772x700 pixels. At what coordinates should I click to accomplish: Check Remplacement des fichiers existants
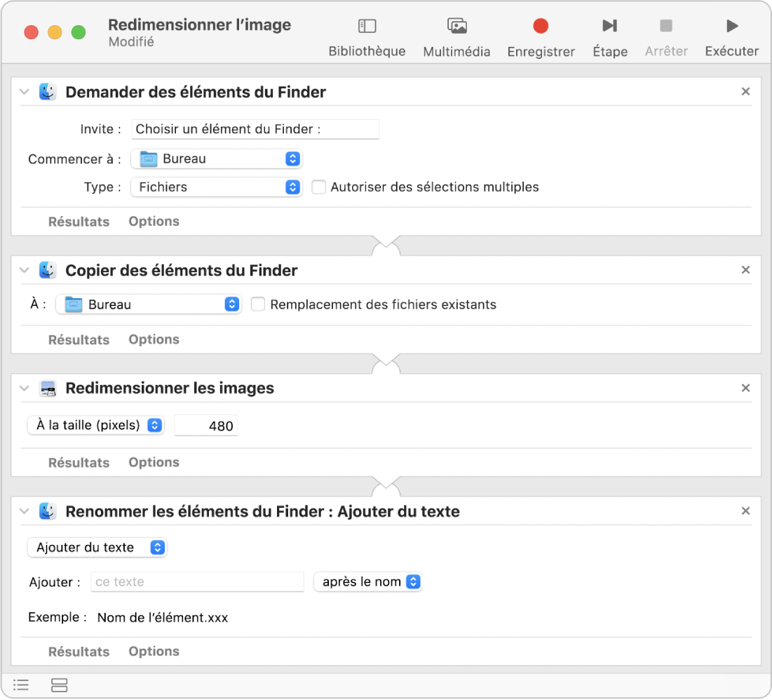point(258,304)
